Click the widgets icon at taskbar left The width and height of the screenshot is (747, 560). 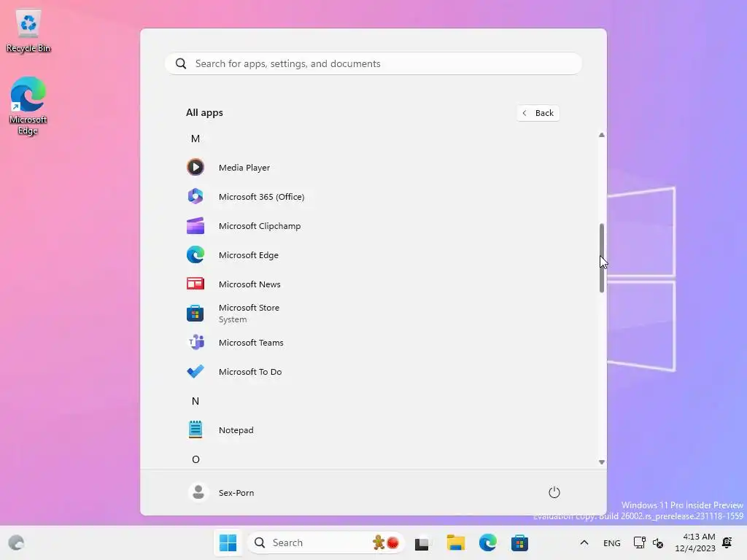coord(17,542)
